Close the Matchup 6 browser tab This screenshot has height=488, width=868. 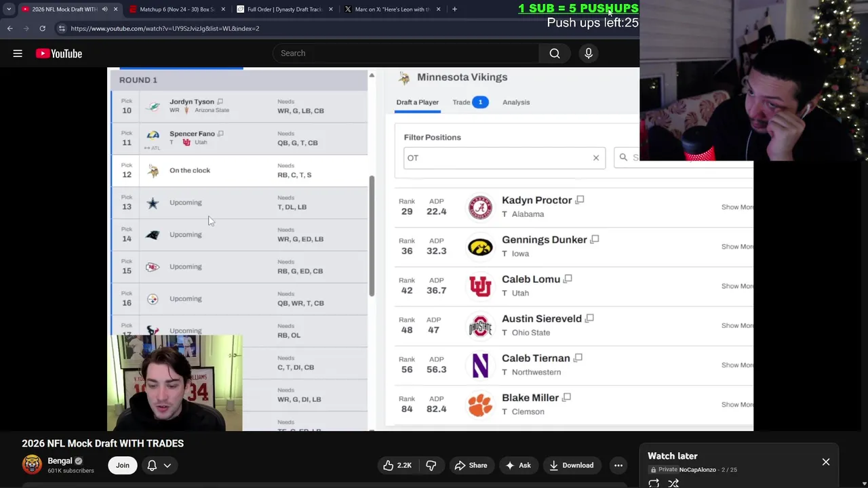tap(223, 9)
